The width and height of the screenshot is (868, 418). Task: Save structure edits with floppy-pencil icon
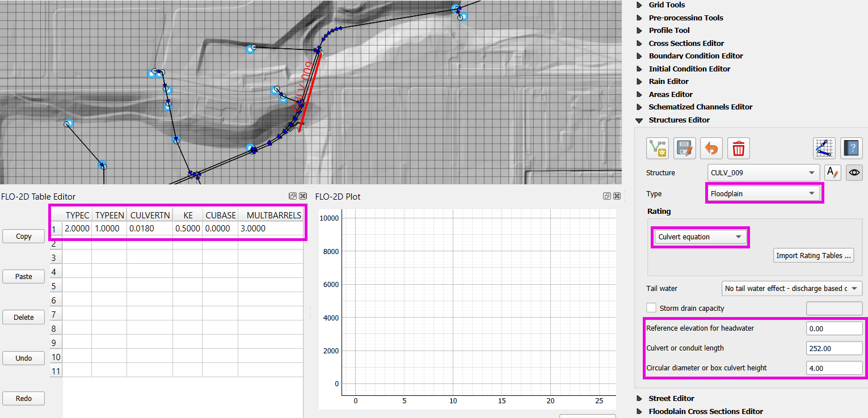pyautogui.click(x=685, y=149)
